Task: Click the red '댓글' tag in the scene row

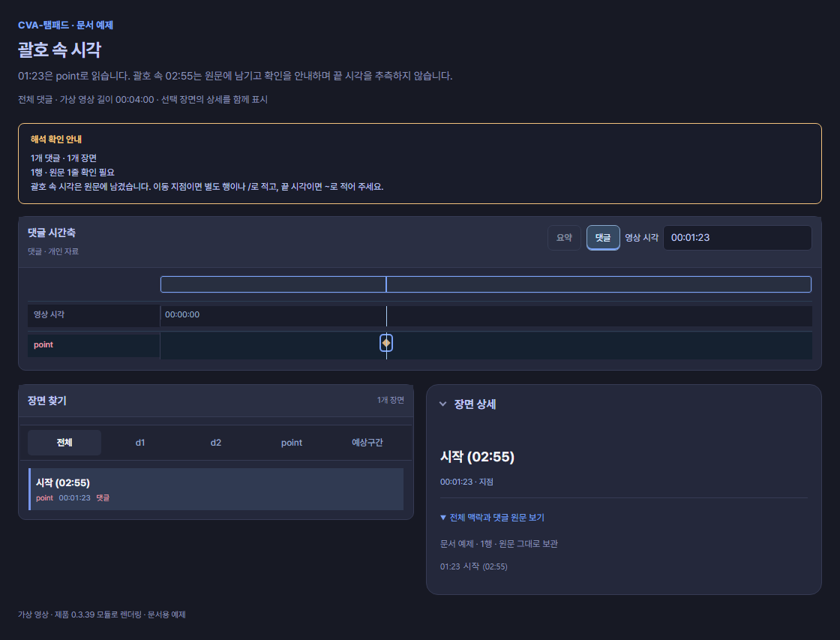Action: pos(103,498)
